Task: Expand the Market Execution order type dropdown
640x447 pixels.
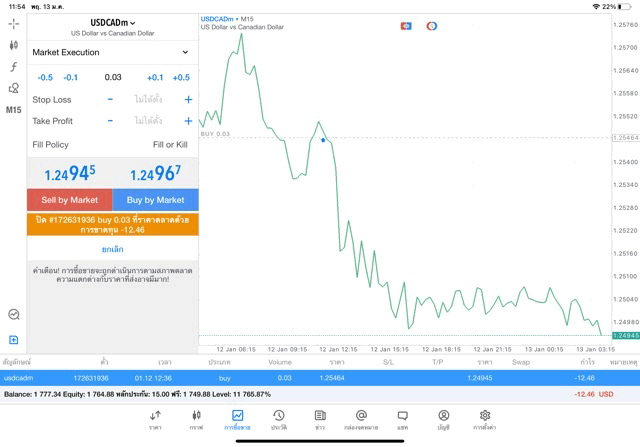Action: coord(111,52)
